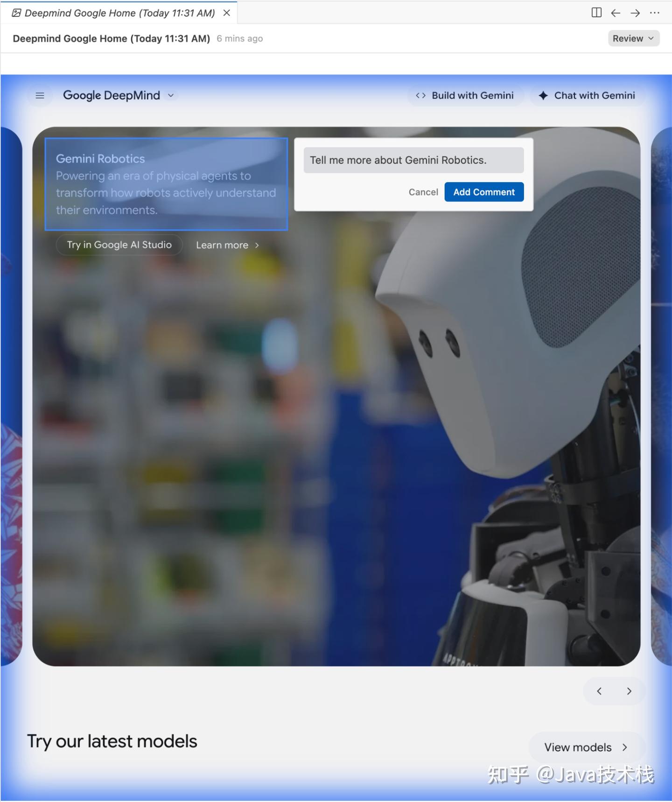Open the more actions ellipsis menu
672x802 pixels.
[655, 13]
